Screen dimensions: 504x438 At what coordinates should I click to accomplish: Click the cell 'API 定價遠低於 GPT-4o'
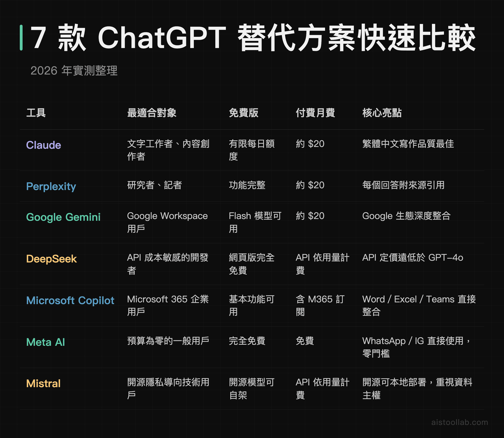[413, 258]
